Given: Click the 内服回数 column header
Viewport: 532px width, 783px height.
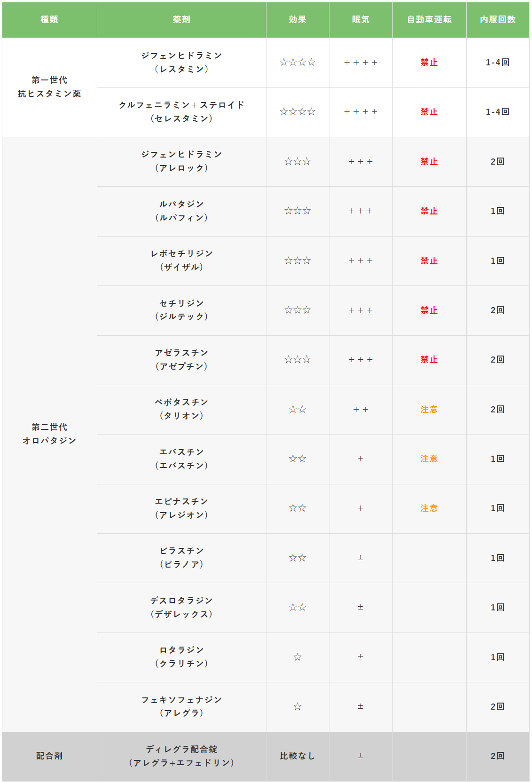Looking at the screenshot, I should [x=498, y=20].
